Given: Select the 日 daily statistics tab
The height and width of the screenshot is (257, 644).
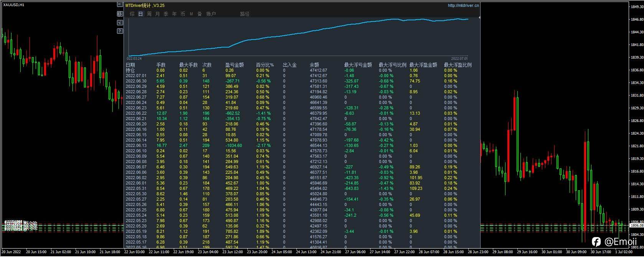Looking at the screenshot, I should [141, 14].
